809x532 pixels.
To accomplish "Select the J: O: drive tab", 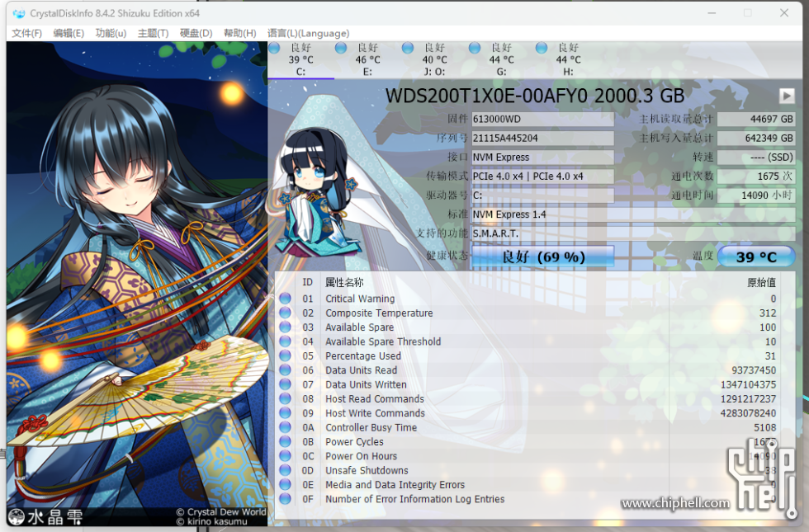I will pyautogui.click(x=434, y=59).
